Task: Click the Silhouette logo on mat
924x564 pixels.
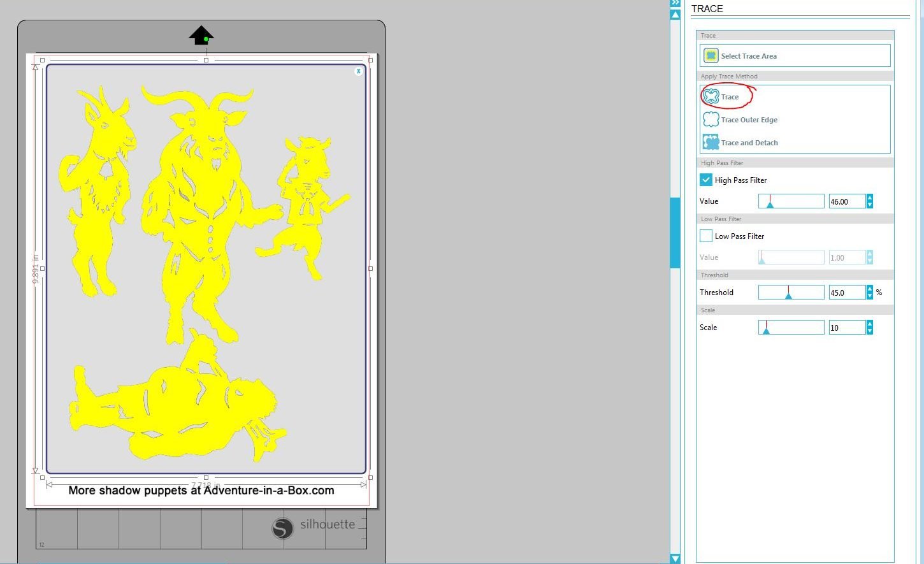Action: 282,528
